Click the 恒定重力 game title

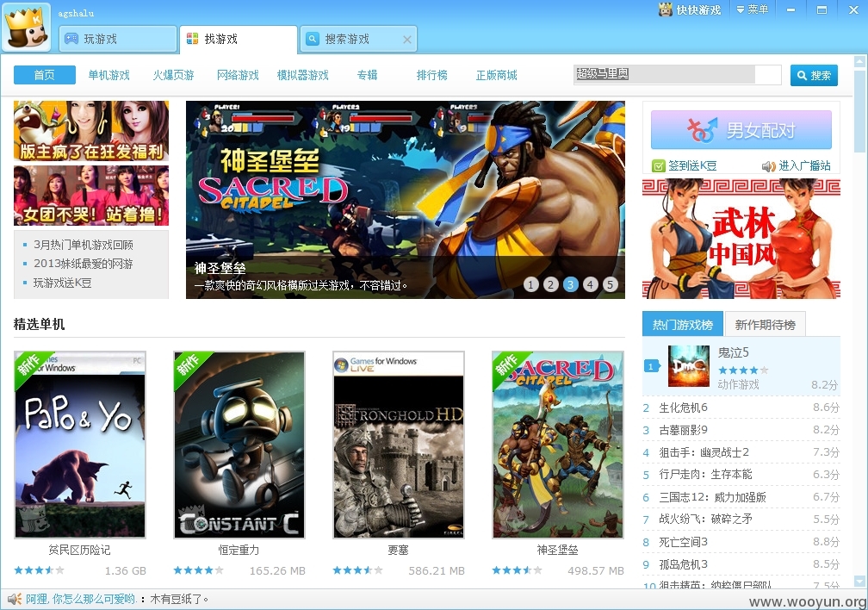(239, 550)
